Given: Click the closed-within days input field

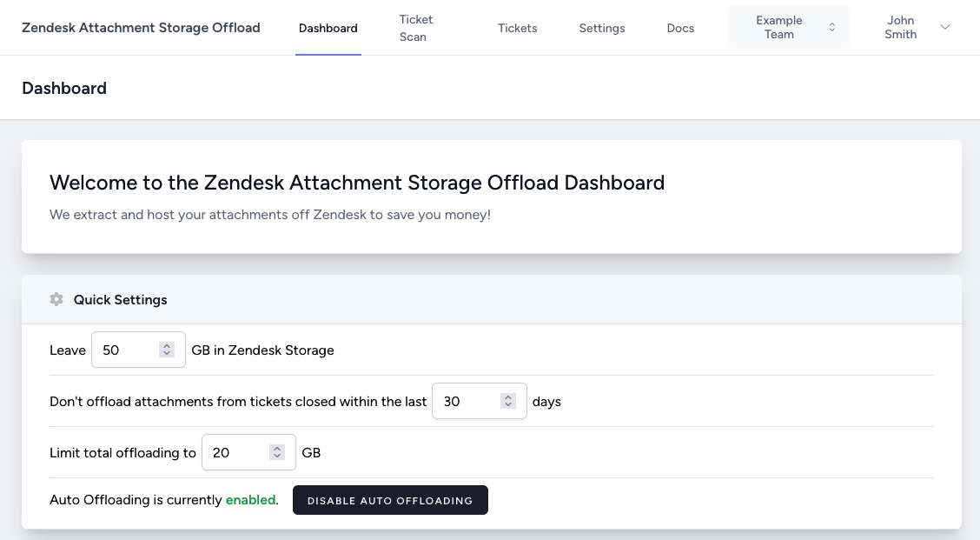Looking at the screenshot, I should [x=480, y=401].
